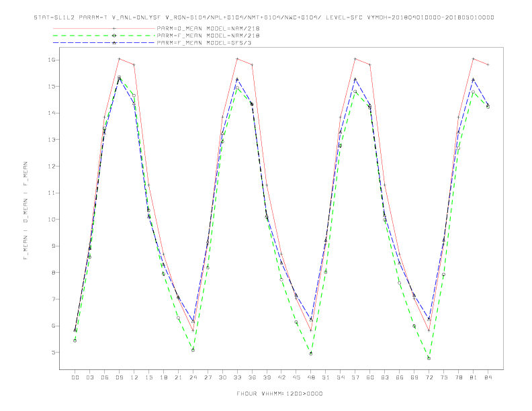
Task: Click x-axis forecast hour label 27
Action: click(208, 377)
